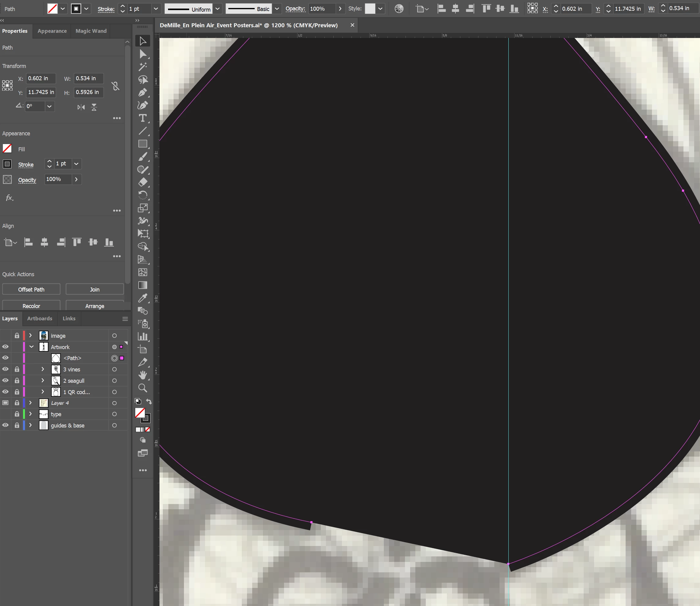The height and width of the screenshot is (606, 700).
Task: Hide the Artwork layer
Action: coord(6,347)
